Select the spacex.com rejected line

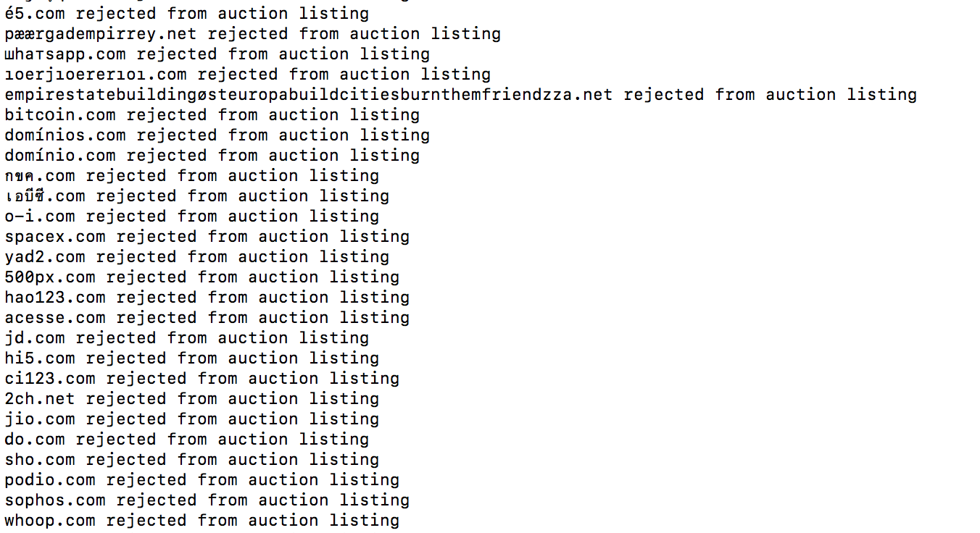[207, 237]
